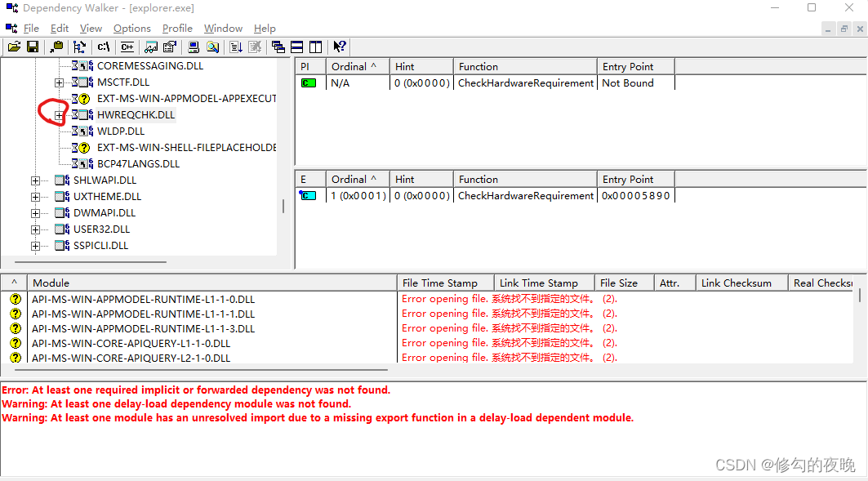Select WLDP.DLL in the tree
This screenshot has width=868, height=481.
pos(121,131)
